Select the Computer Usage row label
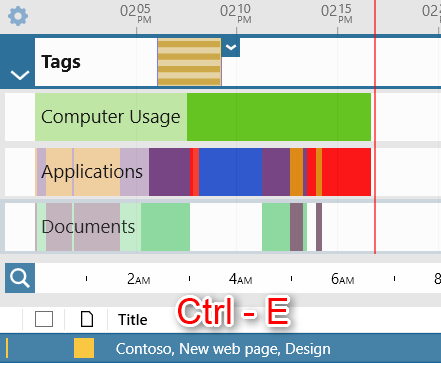 111,117
